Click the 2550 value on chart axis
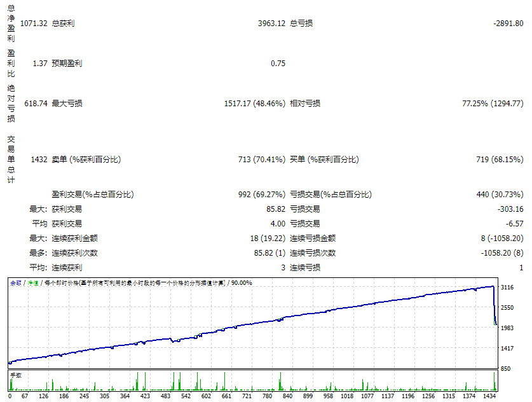The image size is (532, 402). 507,308
